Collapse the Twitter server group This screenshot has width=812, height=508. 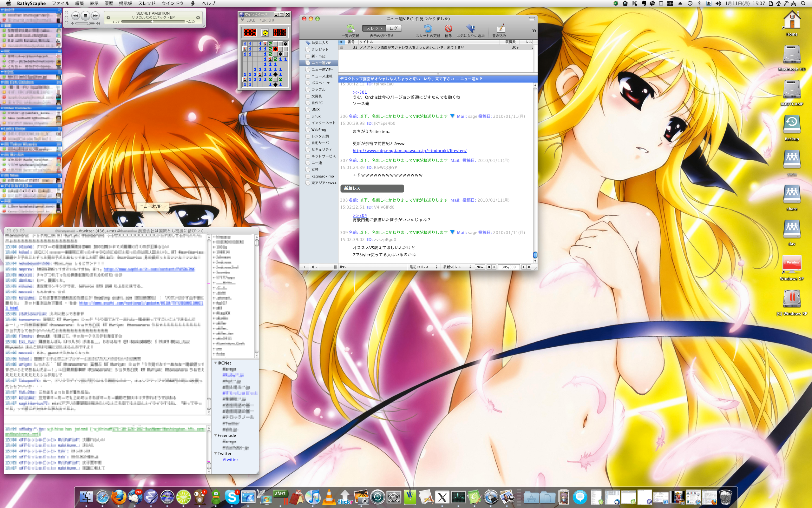point(215,454)
